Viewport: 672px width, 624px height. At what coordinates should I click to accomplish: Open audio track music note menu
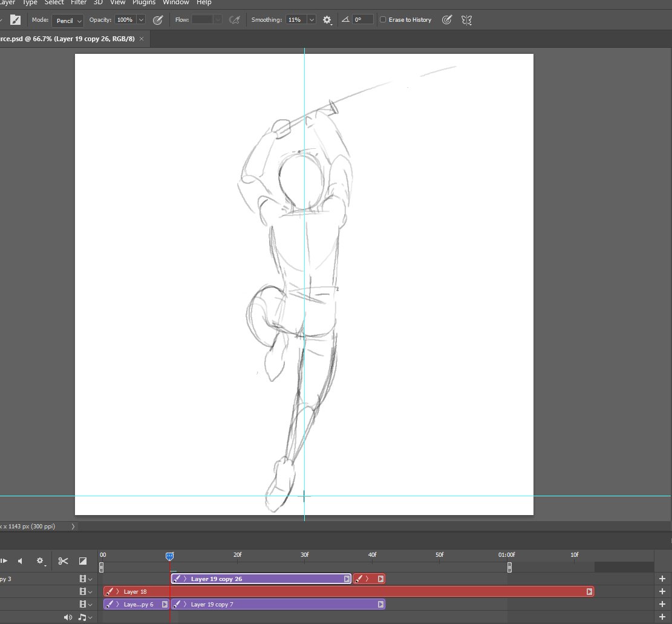click(x=85, y=617)
